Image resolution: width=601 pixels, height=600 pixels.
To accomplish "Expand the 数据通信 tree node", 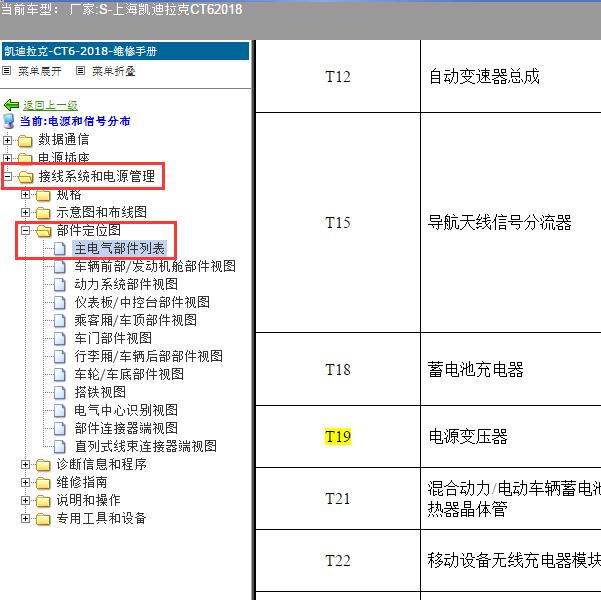I will click(x=7, y=140).
